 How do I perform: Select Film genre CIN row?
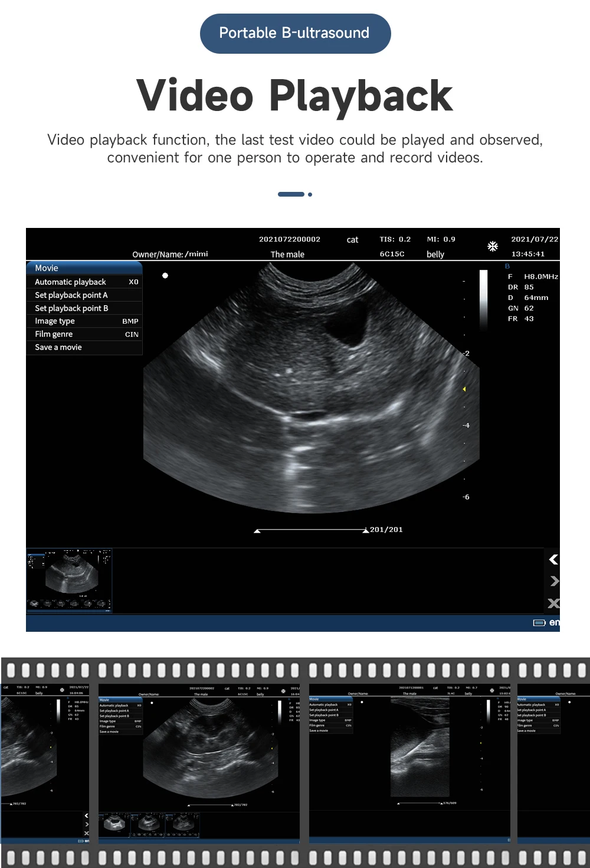[x=84, y=334]
